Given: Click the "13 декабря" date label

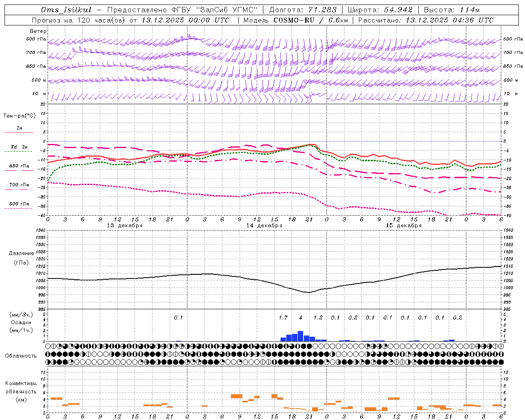Looking at the screenshot, I should 125,226.
